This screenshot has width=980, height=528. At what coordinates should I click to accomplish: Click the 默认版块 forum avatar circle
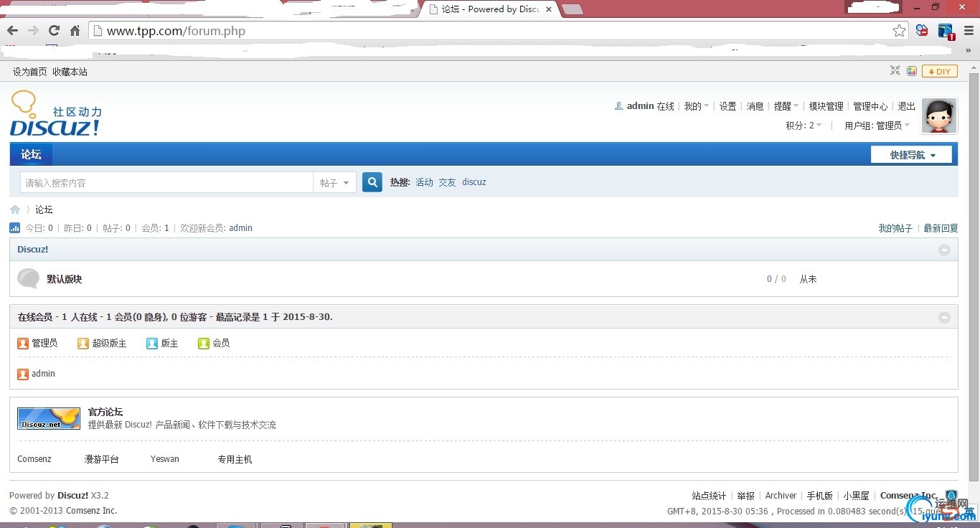(x=28, y=278)
